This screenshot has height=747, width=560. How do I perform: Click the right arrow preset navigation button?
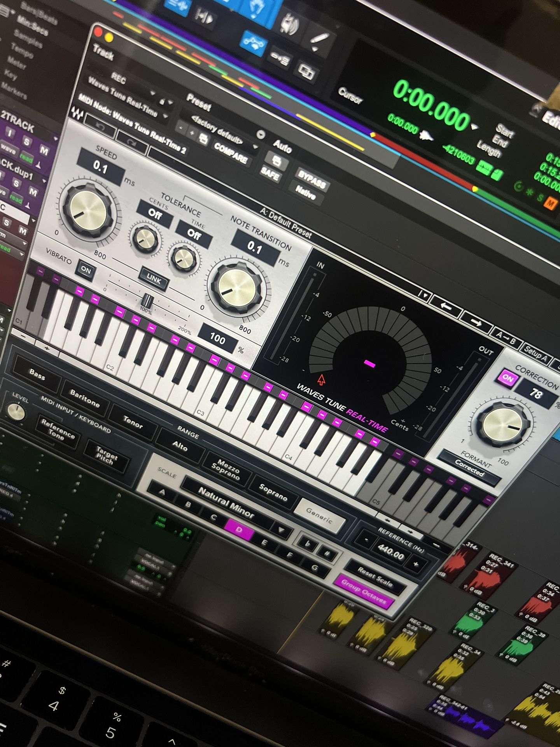475,321
